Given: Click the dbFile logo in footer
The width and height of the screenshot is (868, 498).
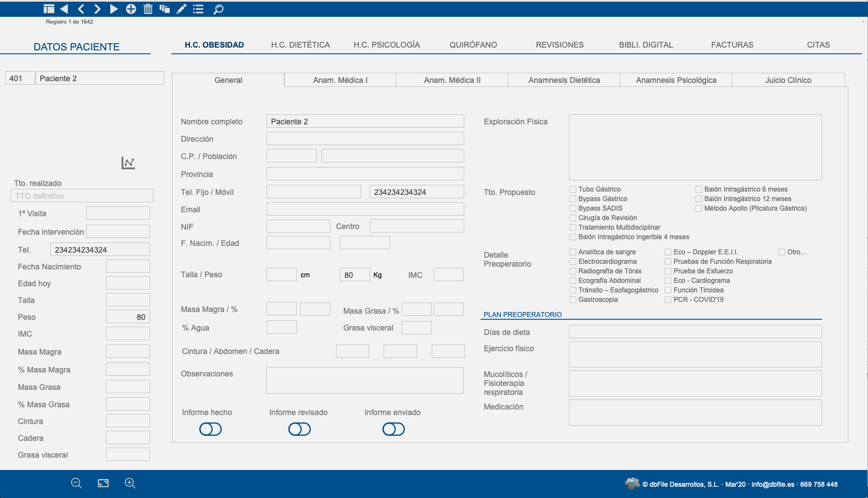Looking at the screenshot, I should pyautogui.click(x=632, y=484).
